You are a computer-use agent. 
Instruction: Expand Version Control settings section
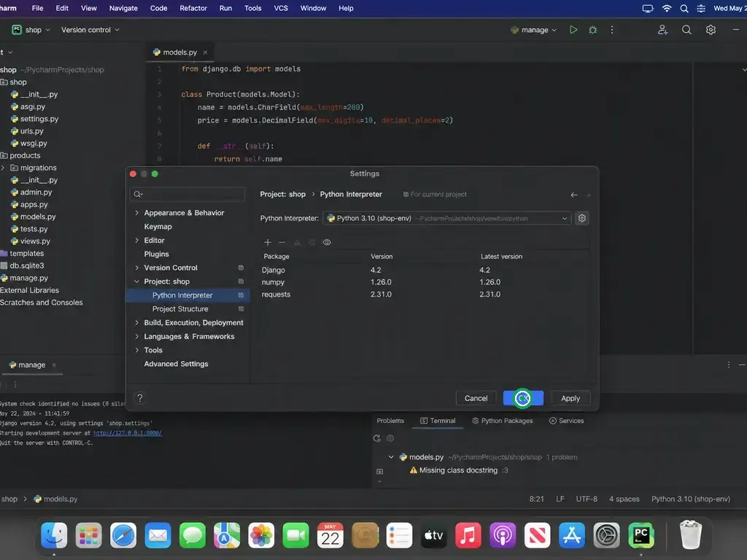(136, 268)
